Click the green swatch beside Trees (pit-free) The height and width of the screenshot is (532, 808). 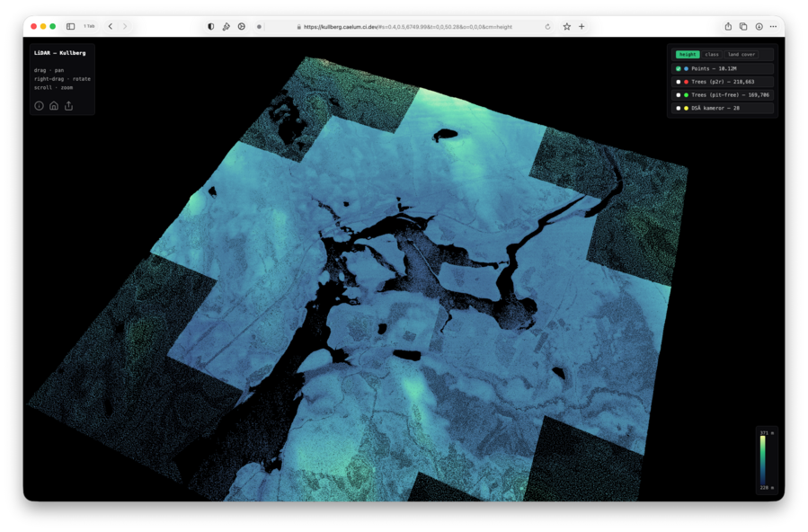point(686,94)
